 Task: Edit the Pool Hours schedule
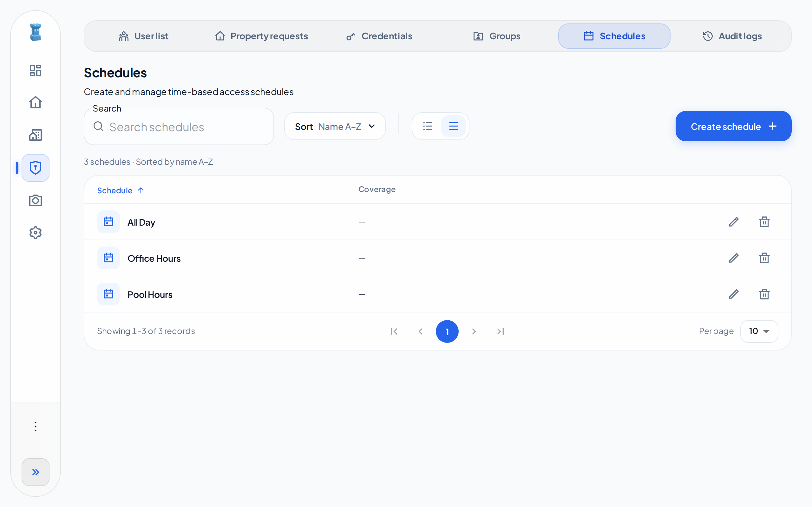point(734,294)
